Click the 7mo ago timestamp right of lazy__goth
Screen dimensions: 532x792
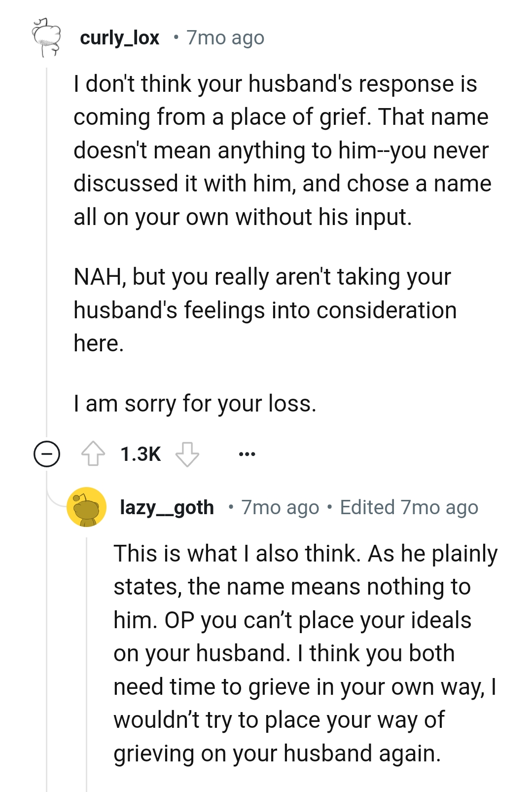(x=280, y=507)
